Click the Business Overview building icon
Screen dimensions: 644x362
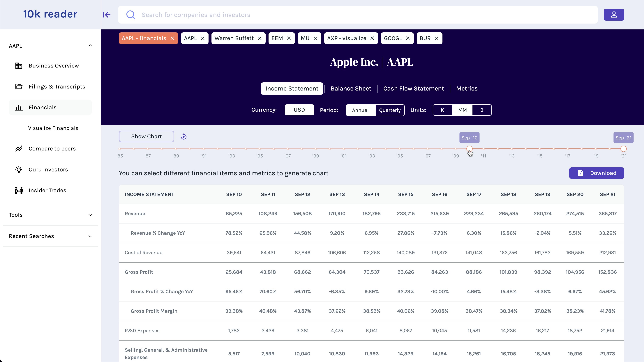coord(19,66)
